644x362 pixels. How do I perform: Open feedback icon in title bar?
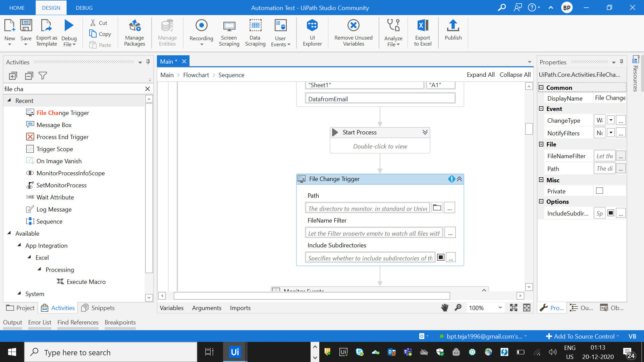click(518, 7)
